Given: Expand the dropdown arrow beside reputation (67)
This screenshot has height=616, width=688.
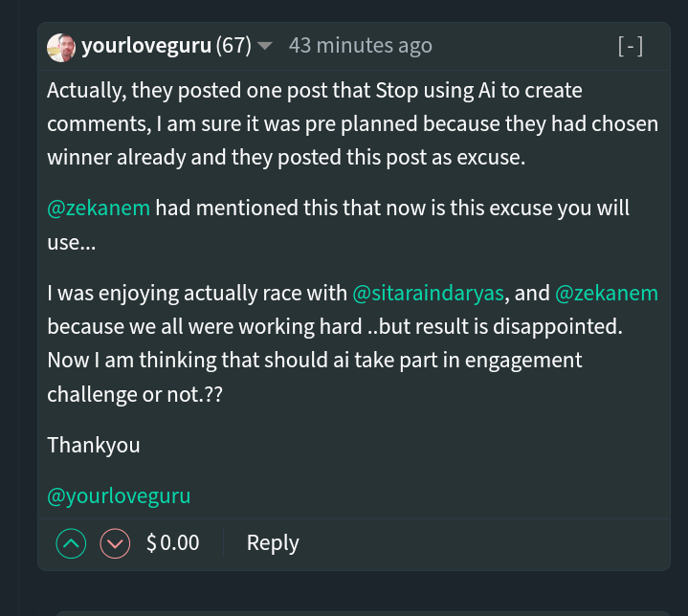Looking at the screenshot, I should click(265, 46).
